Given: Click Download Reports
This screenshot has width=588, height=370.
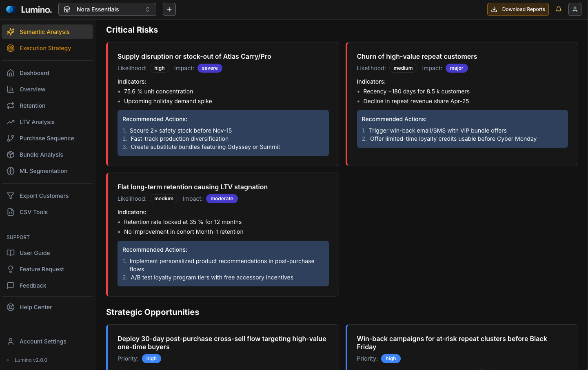Looking at the screenshot, I should (x=518, y=9).
